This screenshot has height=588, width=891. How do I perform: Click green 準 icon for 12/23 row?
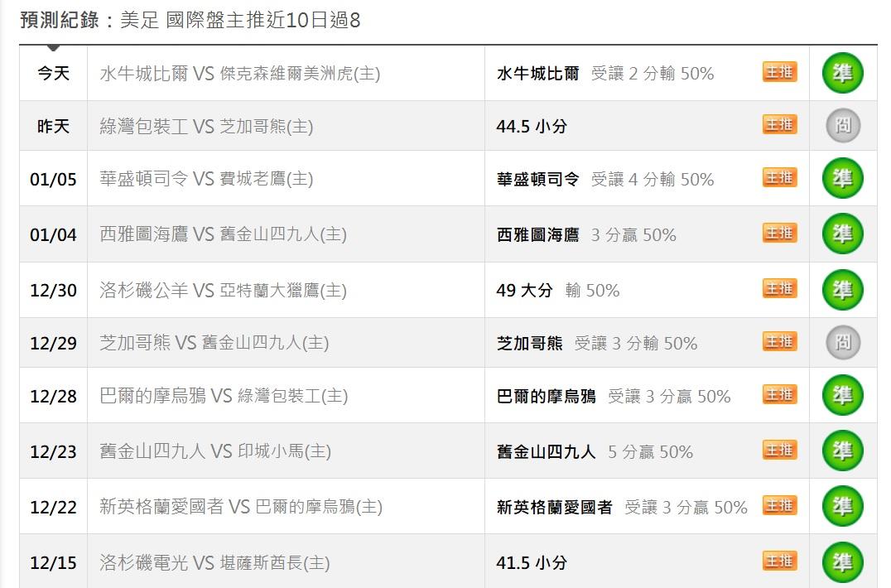pos(842,451)
